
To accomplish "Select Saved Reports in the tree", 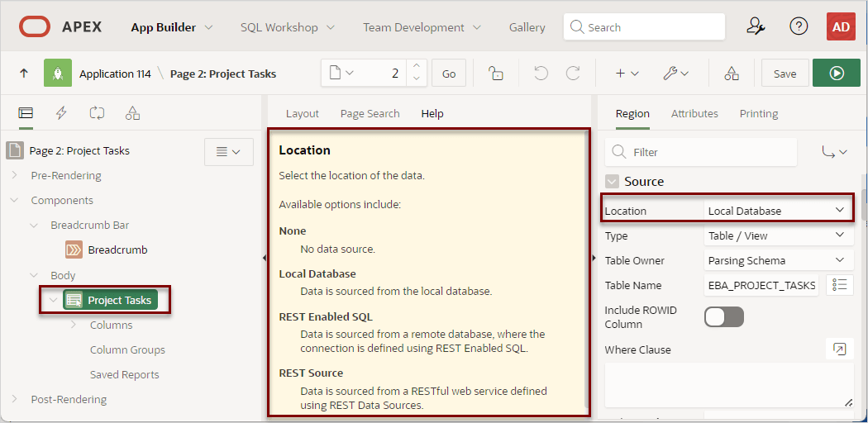I will 125,375.
